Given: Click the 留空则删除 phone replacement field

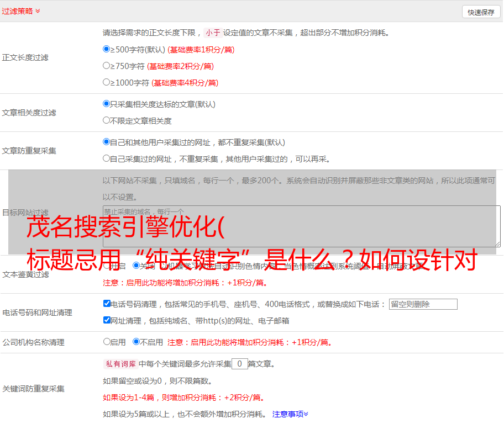Looking at the screenshot, I should pos(423,304).
